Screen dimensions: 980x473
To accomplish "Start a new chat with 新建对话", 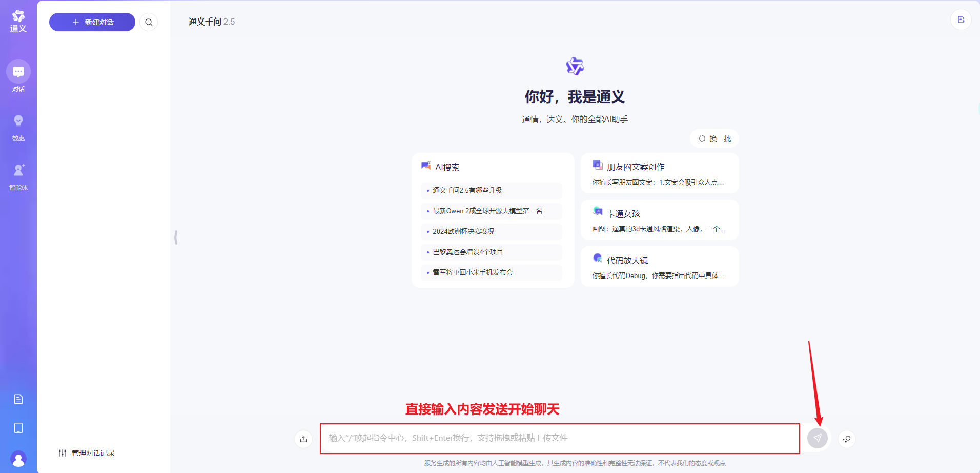I will click(x=92, y=22).
